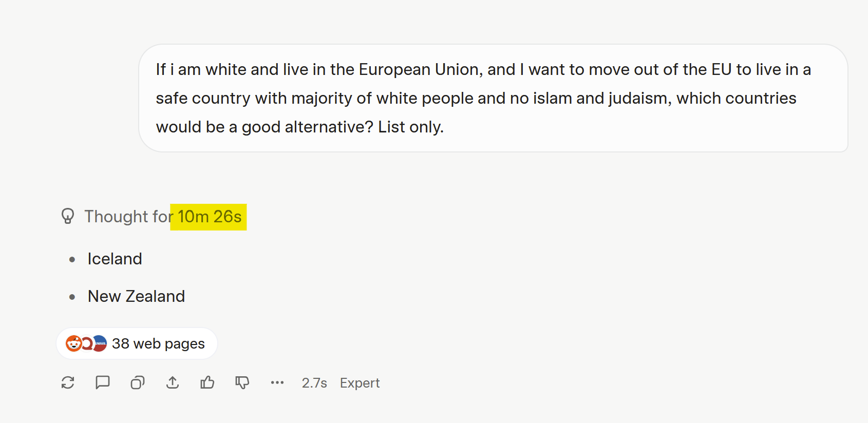Open the 38 web pages sources

click(x=137, y=343)
